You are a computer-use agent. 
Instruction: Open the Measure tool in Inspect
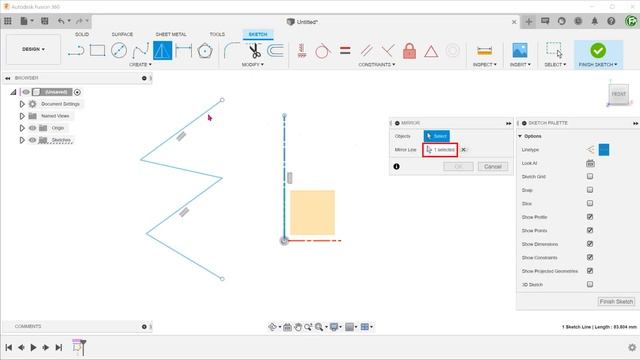[x=484, y=51]
